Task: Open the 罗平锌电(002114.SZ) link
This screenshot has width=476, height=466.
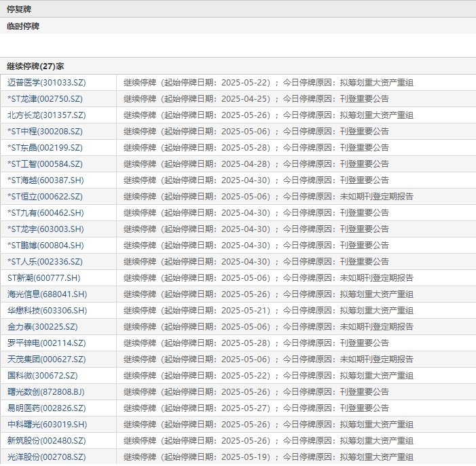Action: click(x=47, y=343)
